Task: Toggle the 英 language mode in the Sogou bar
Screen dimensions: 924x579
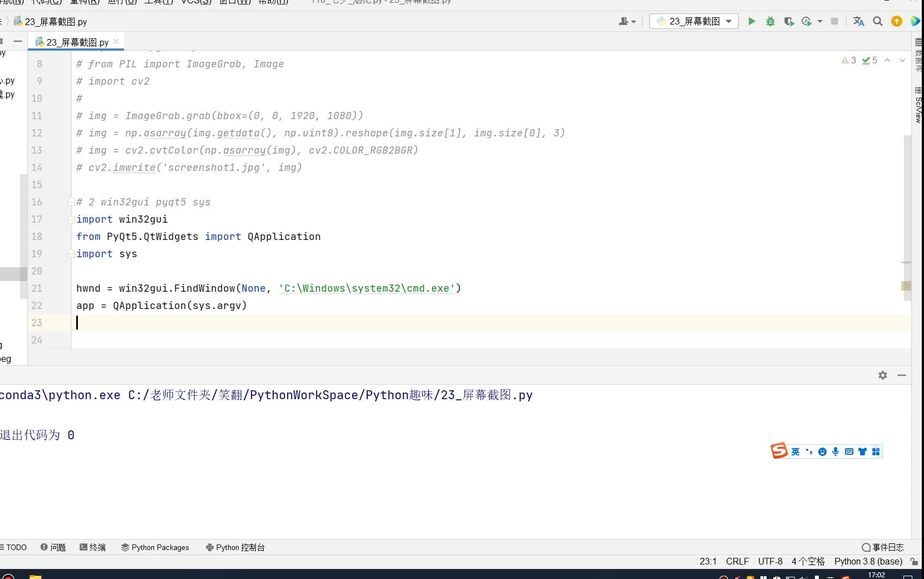Action: 795,452
